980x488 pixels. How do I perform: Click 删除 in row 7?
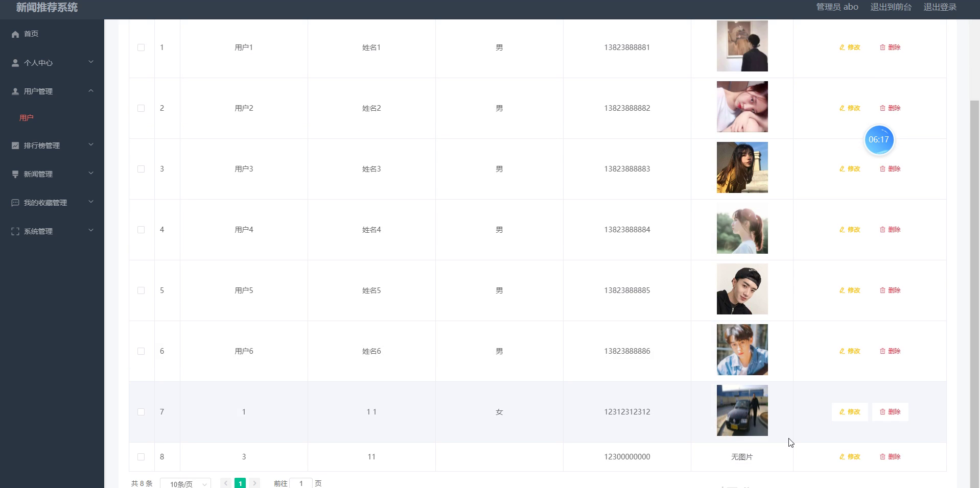890,412
